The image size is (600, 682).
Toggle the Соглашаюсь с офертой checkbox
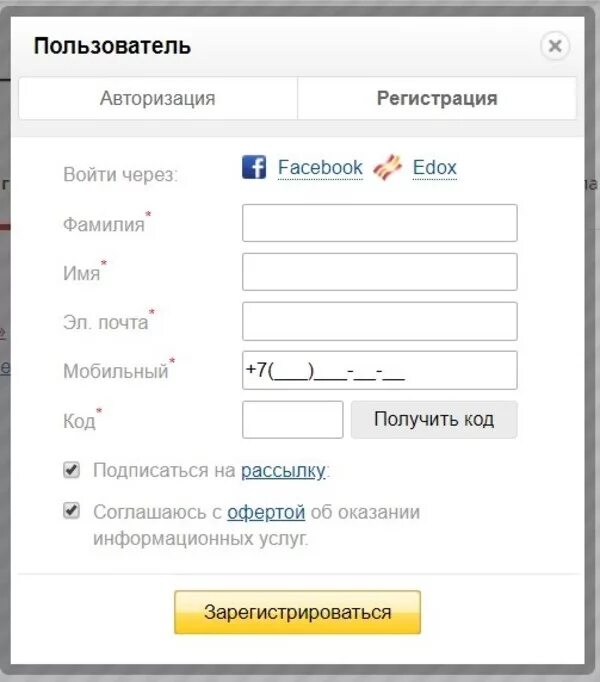pyautogui.click(x=71, y=511)
